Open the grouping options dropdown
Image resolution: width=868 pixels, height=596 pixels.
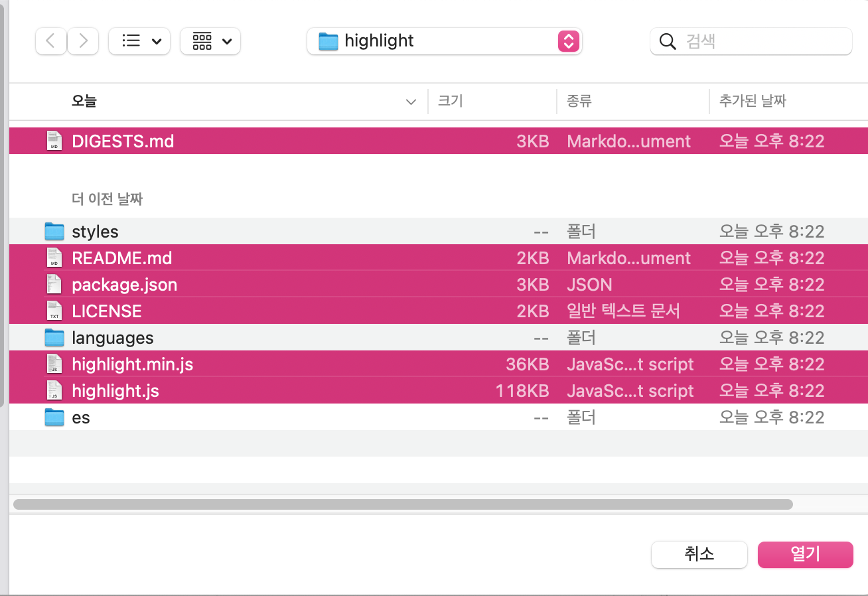pyautogui.click(x=210, y=41)
